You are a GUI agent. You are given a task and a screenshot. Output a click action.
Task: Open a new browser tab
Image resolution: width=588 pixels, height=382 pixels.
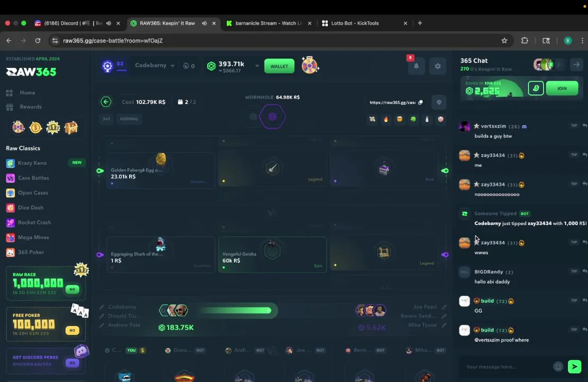click(x=420, y=23)
